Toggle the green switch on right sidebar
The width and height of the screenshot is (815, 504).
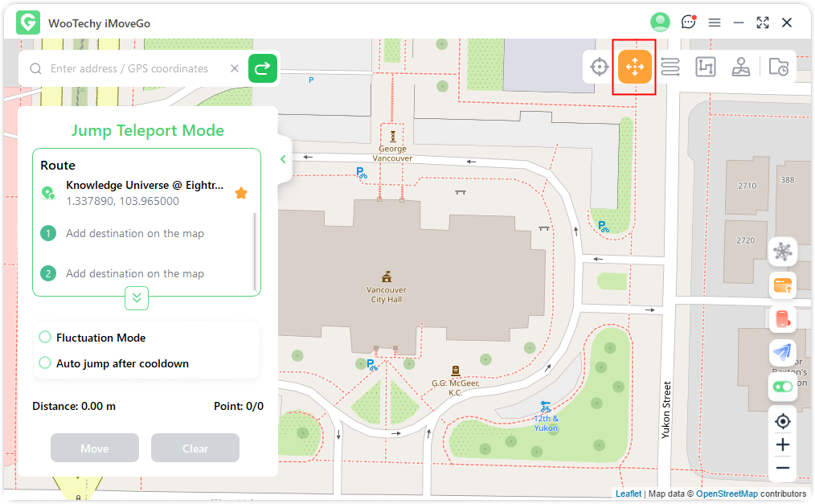782,387
